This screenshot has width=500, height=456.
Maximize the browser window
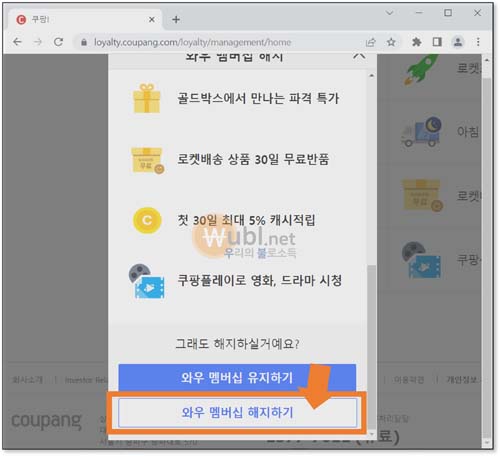(448, 13)
